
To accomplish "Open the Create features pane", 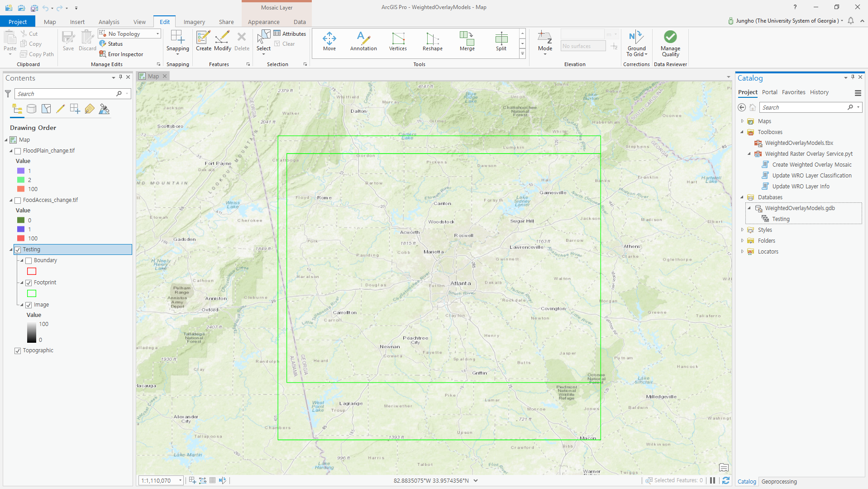I will [x=203, y=41].
